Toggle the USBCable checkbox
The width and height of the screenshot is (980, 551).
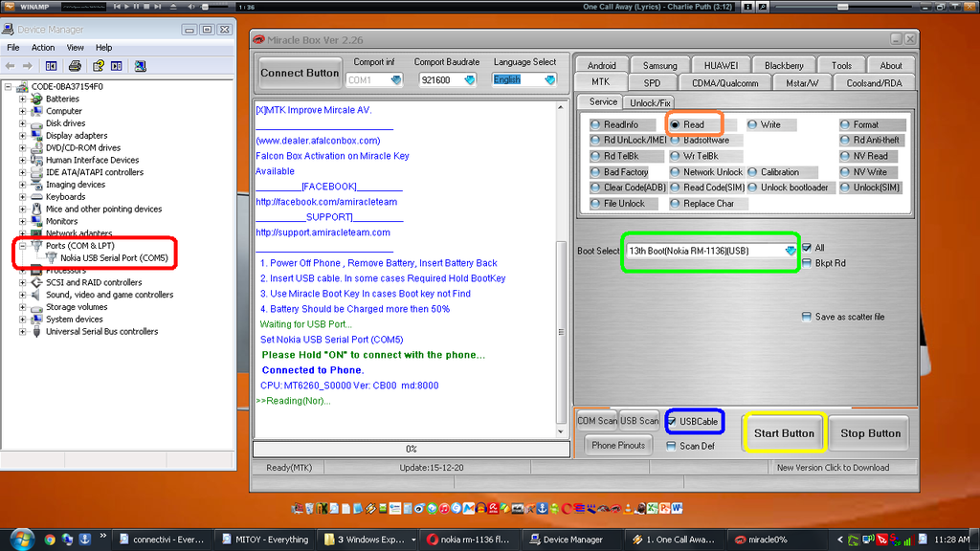click(673, 422)
